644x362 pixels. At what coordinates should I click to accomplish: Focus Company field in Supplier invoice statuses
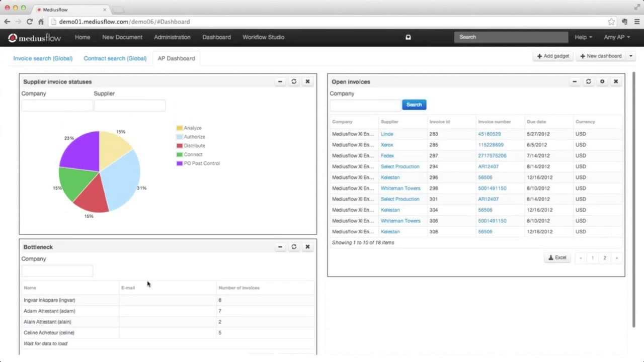point(57,105)
